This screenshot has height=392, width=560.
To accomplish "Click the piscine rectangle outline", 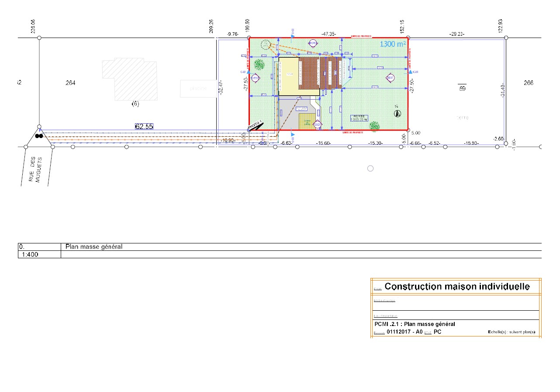I will (x=198, y=89).
